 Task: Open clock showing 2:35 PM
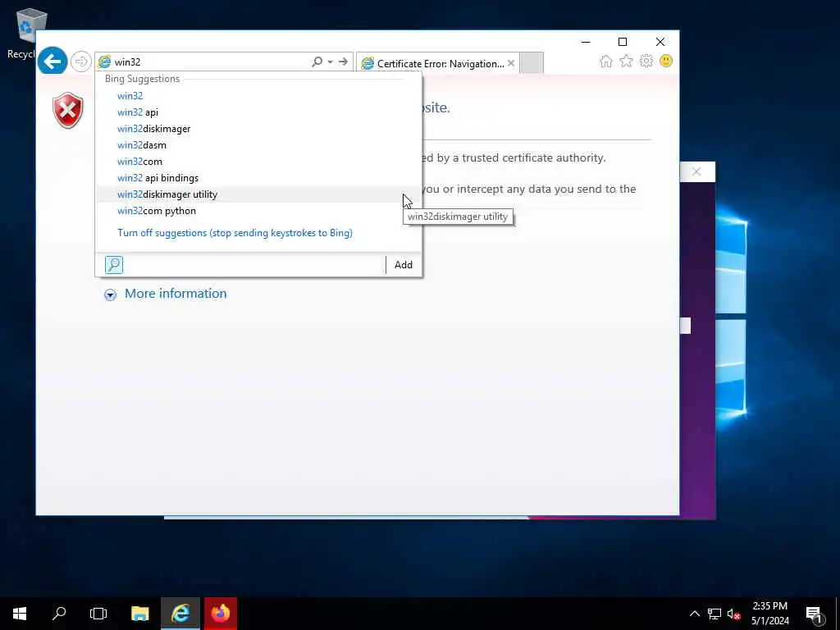[769, 614]
